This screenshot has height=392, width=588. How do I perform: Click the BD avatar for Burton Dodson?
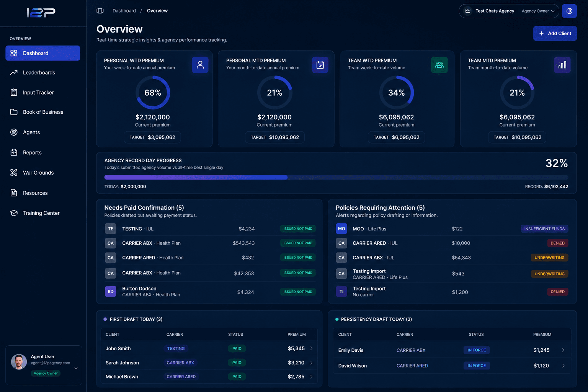(111, 292)
